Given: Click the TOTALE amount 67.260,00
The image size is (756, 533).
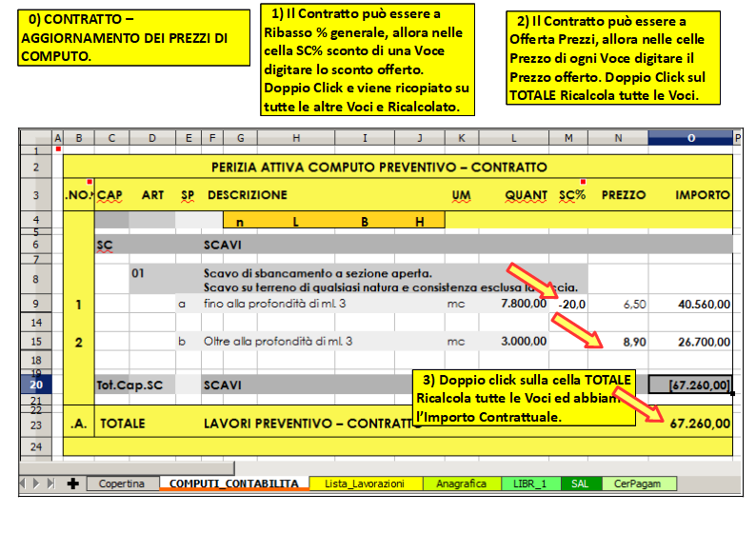Looking at the screenshot, I should pyautogui.click(x=700, y=424).
